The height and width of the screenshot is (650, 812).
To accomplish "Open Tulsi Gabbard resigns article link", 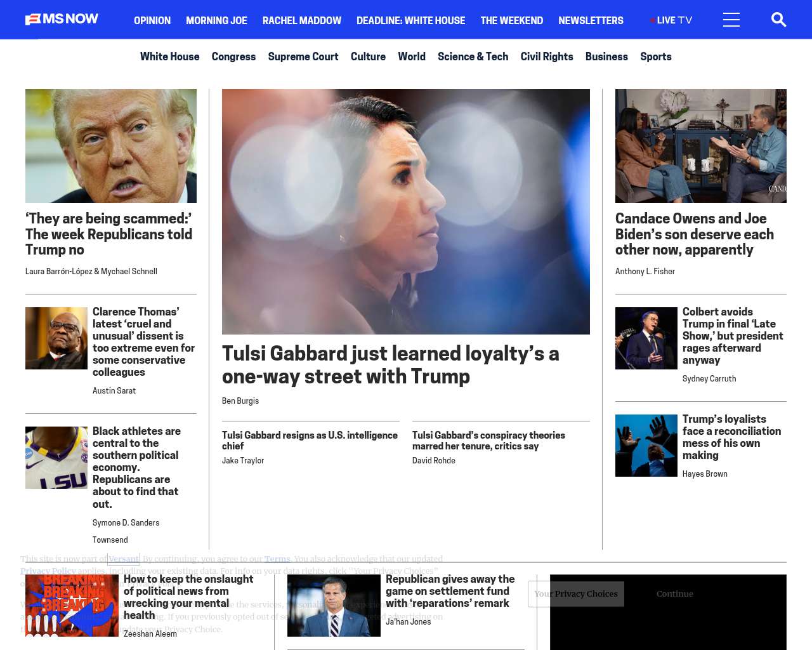I will pos(310,441).
